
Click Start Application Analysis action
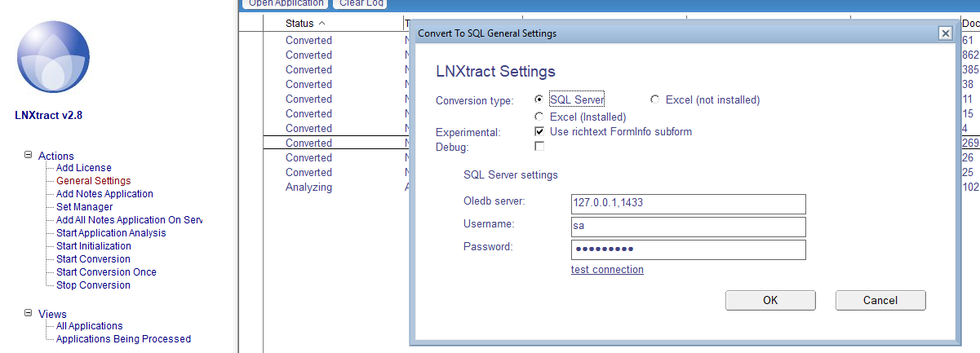(x=110, y=233)
